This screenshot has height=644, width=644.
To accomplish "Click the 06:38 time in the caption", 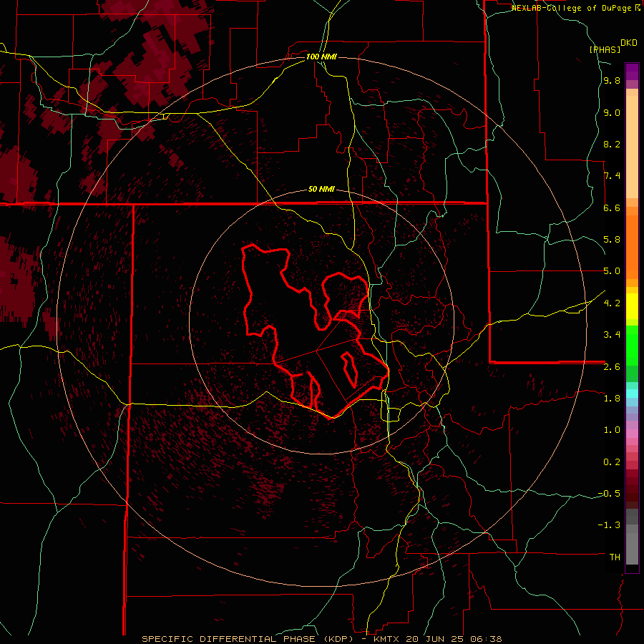I will [x=485, y=639].
